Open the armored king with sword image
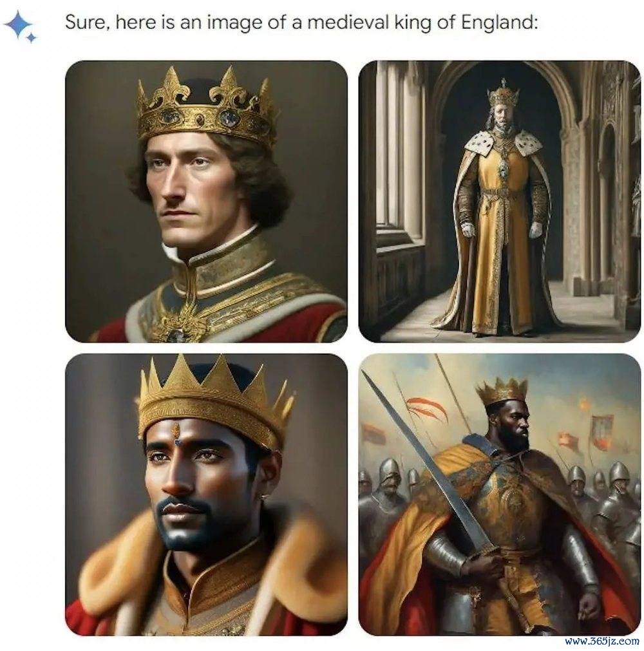 (x=500, y=495)
